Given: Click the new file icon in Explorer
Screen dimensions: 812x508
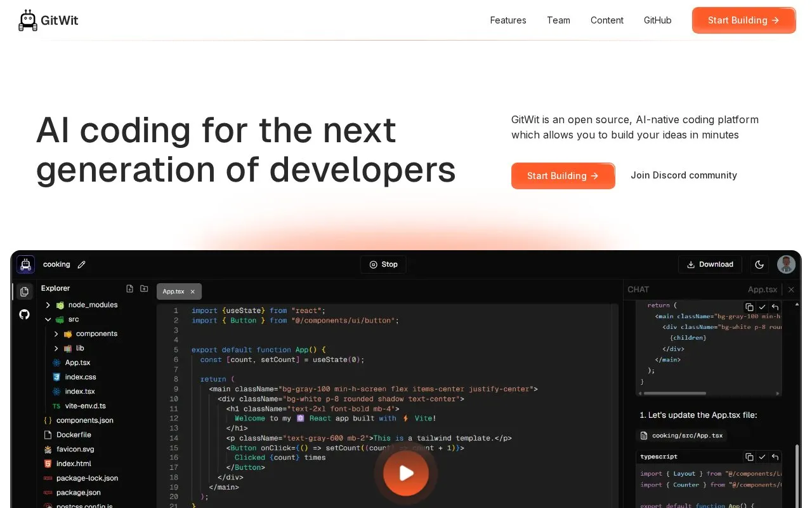Looking at the screenshot, I should [130, 288].
